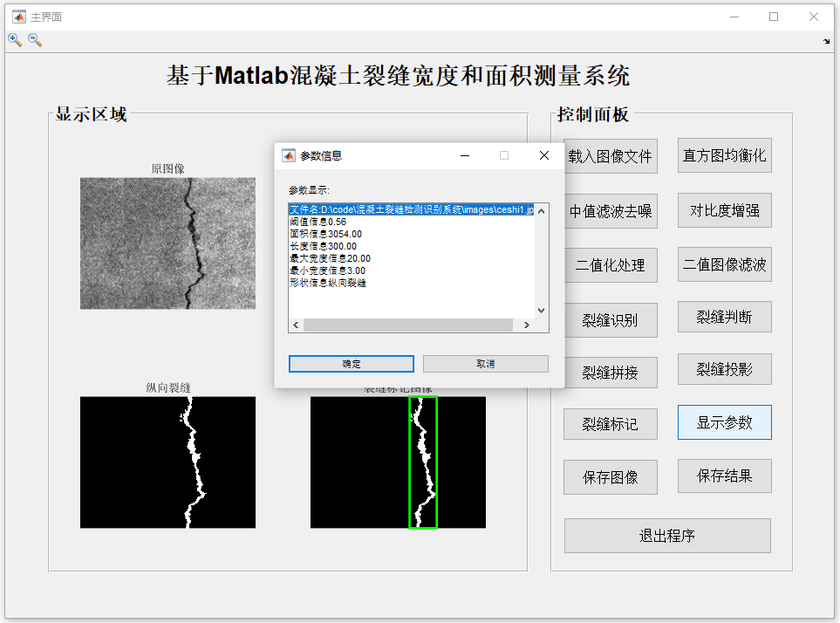Click the marked crack image with green box
Viewport: 840px width, 623px height.
(x=398, y=462)
